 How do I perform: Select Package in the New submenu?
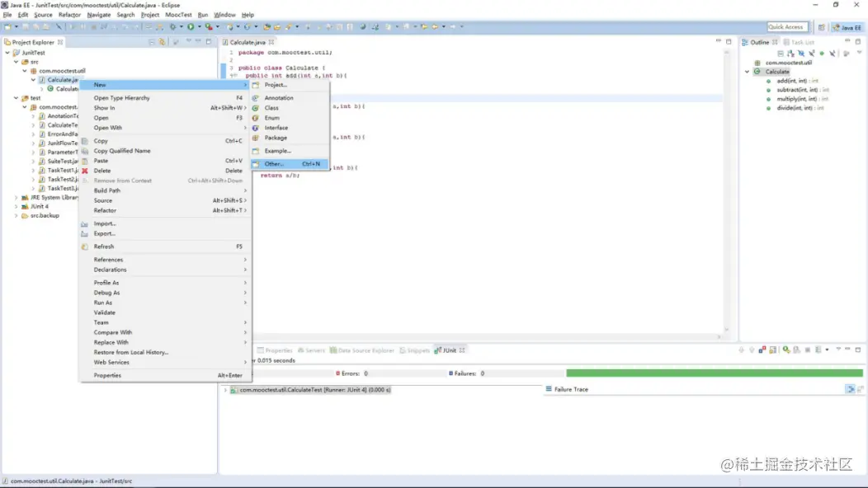coord(290,138)
